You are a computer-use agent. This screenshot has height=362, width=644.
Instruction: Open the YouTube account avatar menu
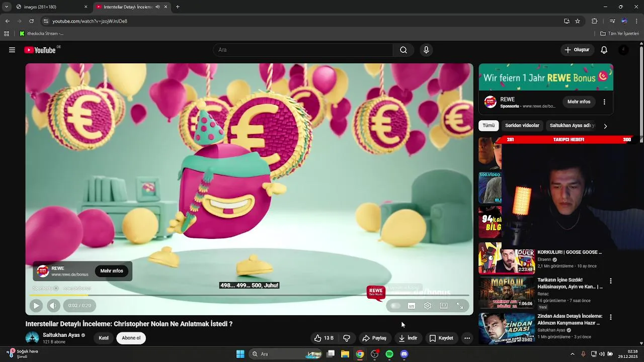pos(623,50)
